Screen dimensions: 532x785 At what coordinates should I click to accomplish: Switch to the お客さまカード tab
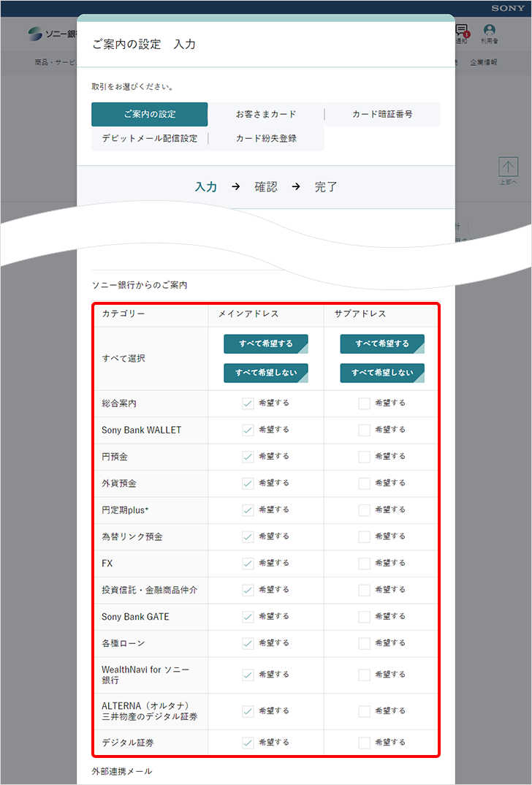[266, 114]
